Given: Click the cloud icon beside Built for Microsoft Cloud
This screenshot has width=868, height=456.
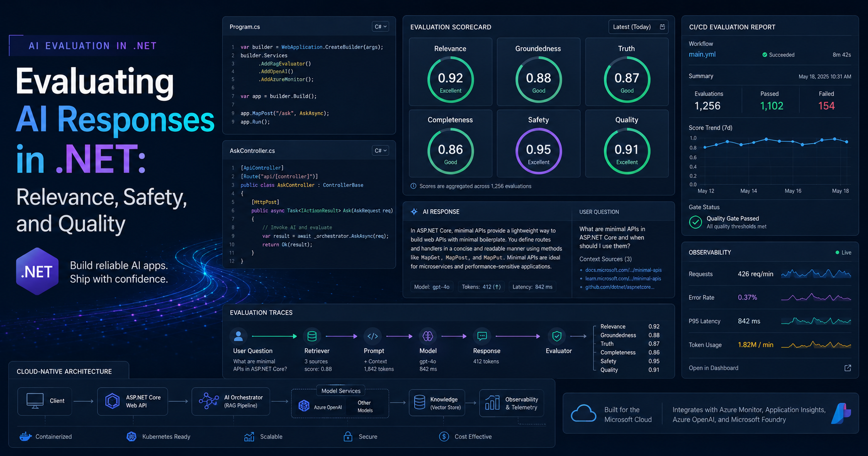Looking at the screenshot, I should [x=584, y=414].
